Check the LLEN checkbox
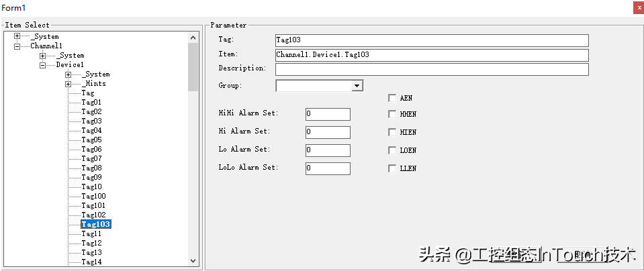This screenshot has height=271, width=644. [392, 168]
